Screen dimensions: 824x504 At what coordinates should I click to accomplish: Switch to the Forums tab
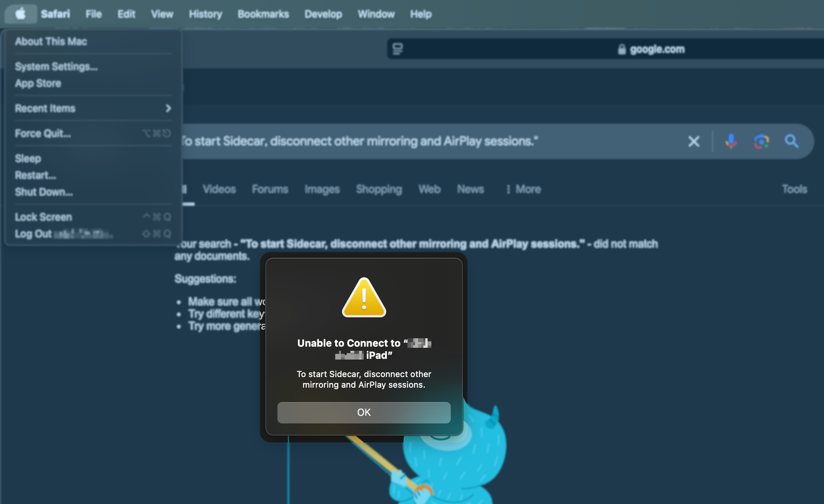click(270, 189)
